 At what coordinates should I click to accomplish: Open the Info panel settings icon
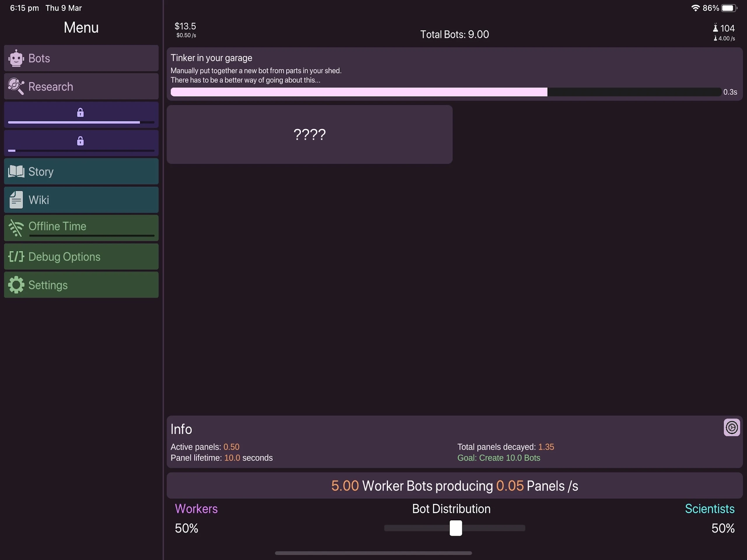732,428
